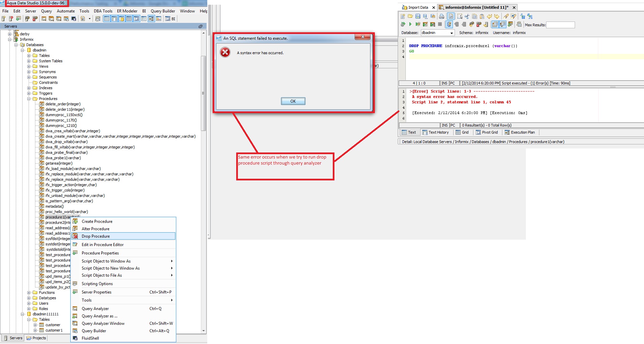Viewport: 644px width, 344px height.
Task: Close the SQL statement failed dialog
Action: click(x=363, y=37)
